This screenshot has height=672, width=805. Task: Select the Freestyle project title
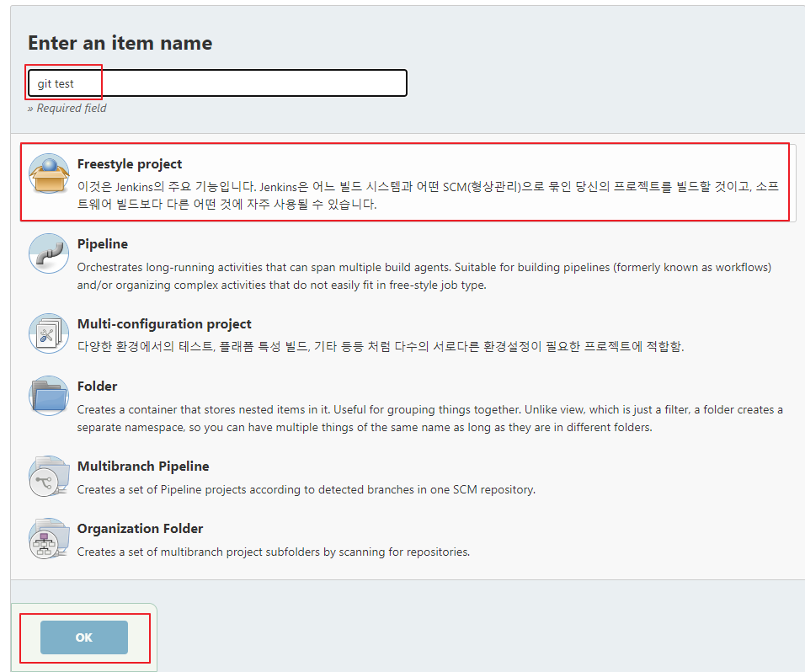130,163
